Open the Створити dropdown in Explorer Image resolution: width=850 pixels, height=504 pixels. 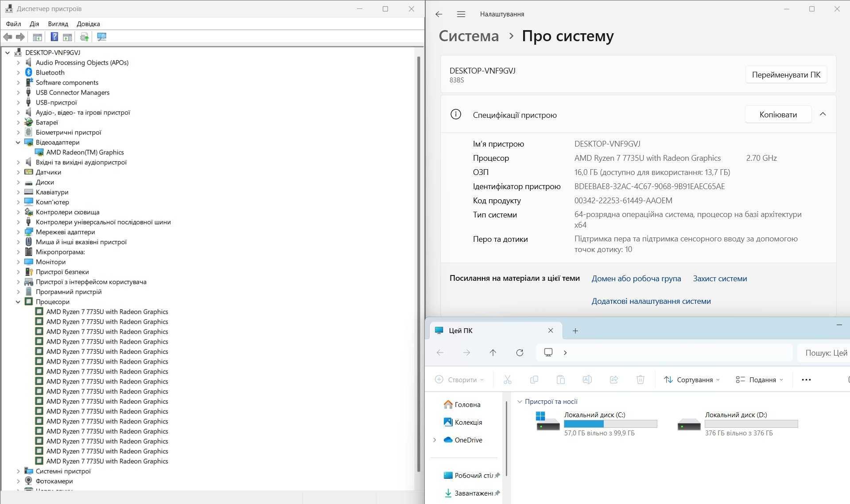pyautogui.click(x=459, y=380)
